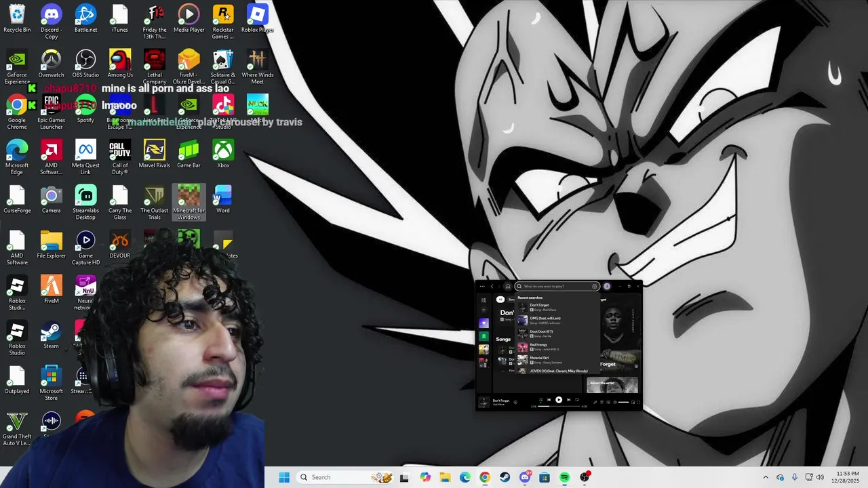Image resolution: width=868 pixels, height=488 pixels.
Task: Open the Roblox Player desktop icon
Action: 257,19
